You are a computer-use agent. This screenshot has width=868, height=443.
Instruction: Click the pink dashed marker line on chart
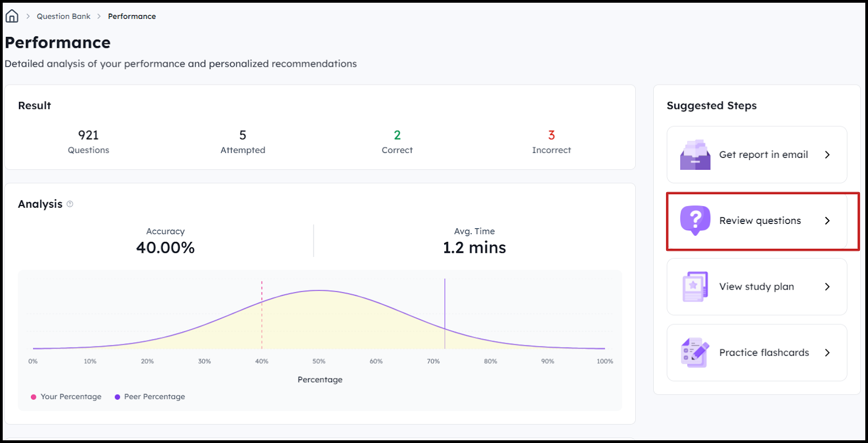(262, 314)
